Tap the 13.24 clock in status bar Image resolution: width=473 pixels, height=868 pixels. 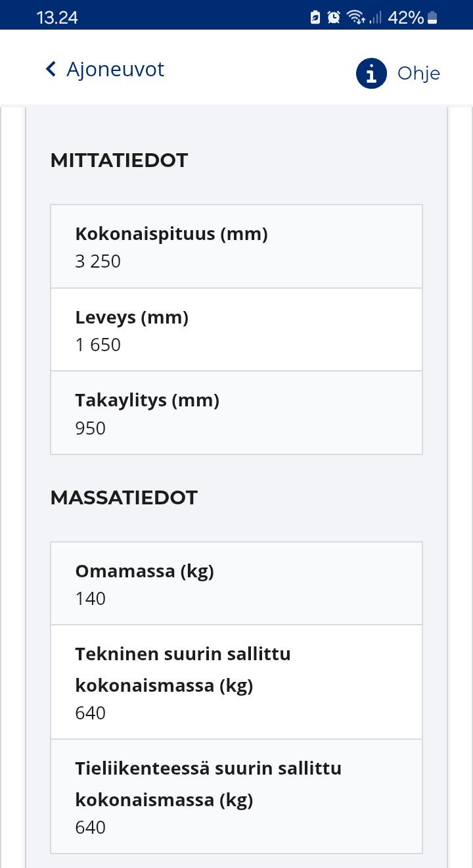pos(57,18)
